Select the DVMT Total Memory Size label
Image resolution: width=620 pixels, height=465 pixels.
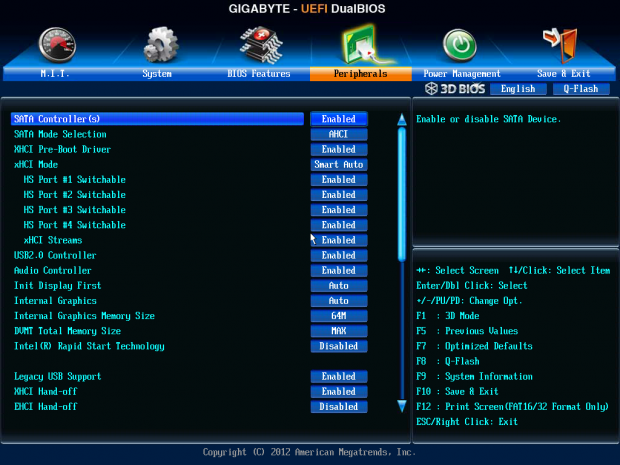pyautogui.click(x=67, y=331)
